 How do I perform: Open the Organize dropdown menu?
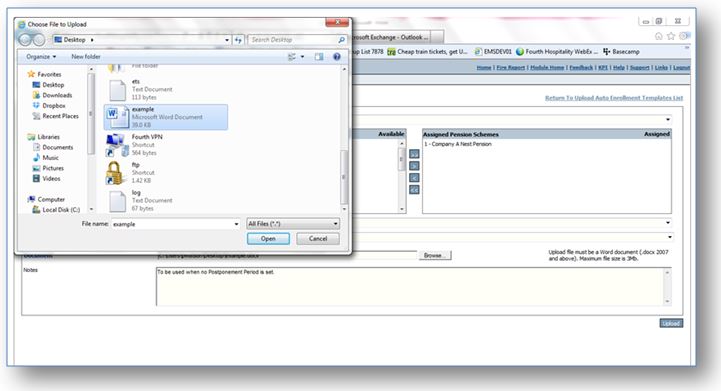click(x=41, y=57)
